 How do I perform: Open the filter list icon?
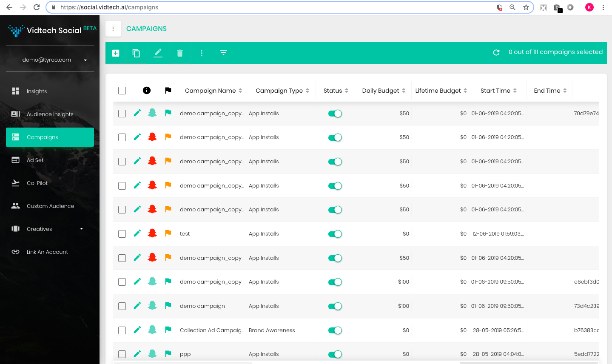point(223,53)
